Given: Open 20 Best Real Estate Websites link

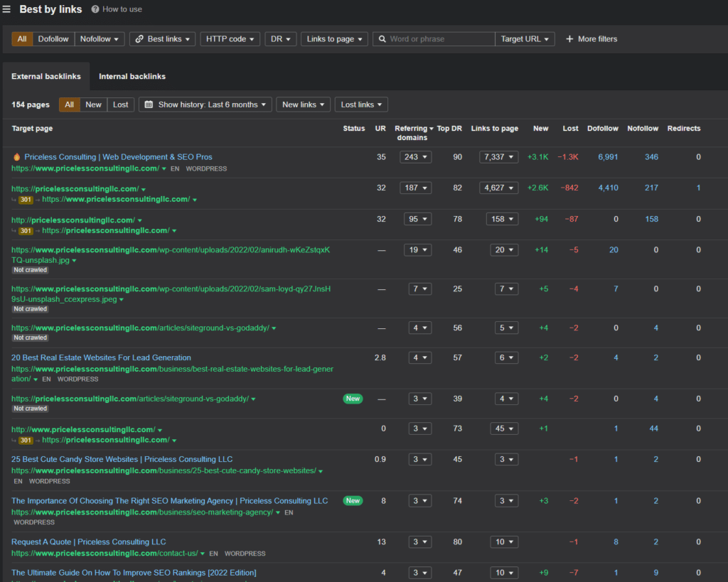Looking at the screenshot, I should click(x=101, y=357).
